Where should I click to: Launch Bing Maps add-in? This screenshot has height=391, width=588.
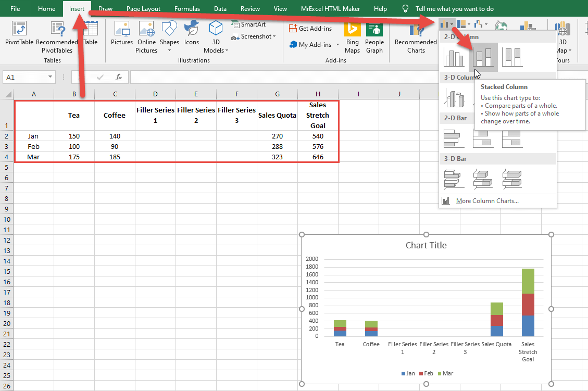click(352, 37)
